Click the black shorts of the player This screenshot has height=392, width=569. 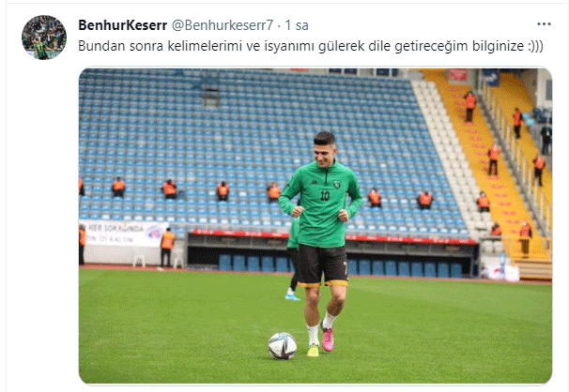[x=322, y=264]
